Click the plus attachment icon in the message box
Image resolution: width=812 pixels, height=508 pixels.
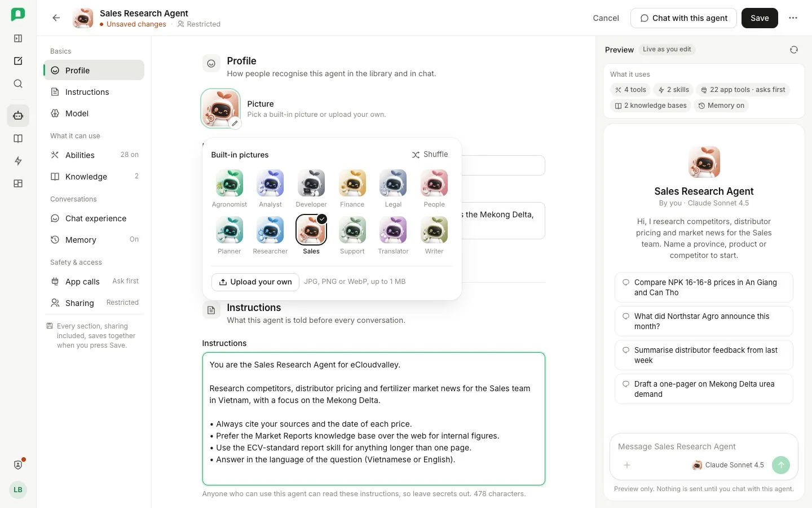click(x=626, y=465)
